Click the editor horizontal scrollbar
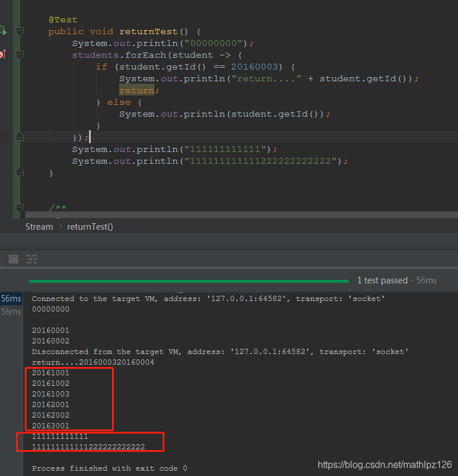 pyautogui.click(x=236, y=215)
